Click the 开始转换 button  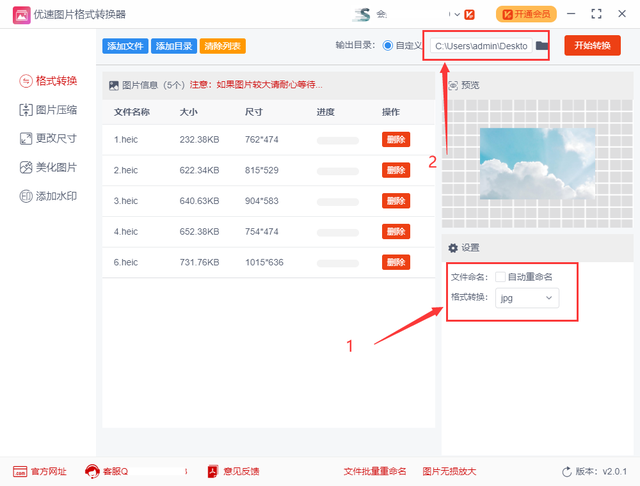click(592, 45)
